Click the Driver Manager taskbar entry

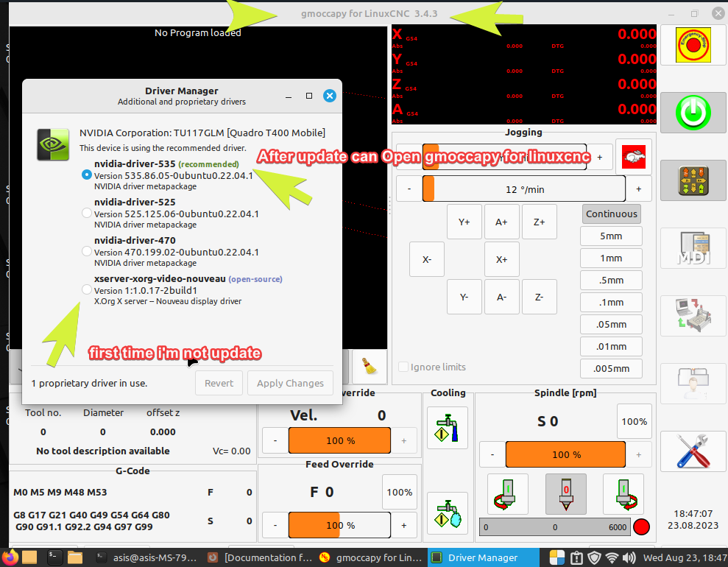point(483,557)
